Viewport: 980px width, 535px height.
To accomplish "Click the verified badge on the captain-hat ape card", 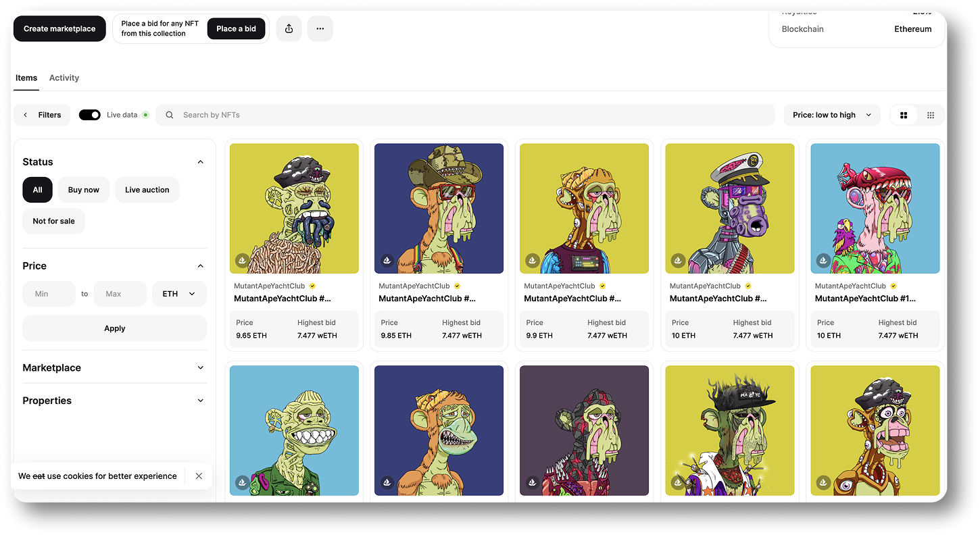I will [748, 286].
